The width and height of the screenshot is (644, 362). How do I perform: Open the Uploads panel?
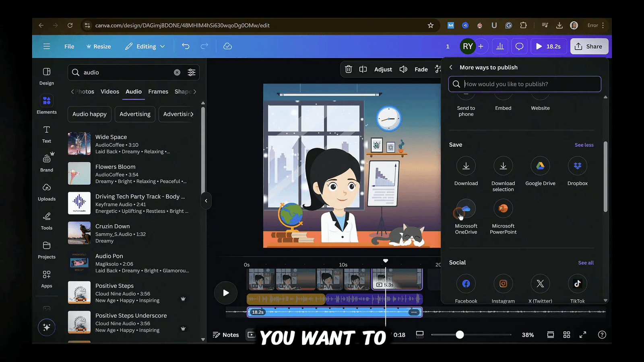[46, 192]
